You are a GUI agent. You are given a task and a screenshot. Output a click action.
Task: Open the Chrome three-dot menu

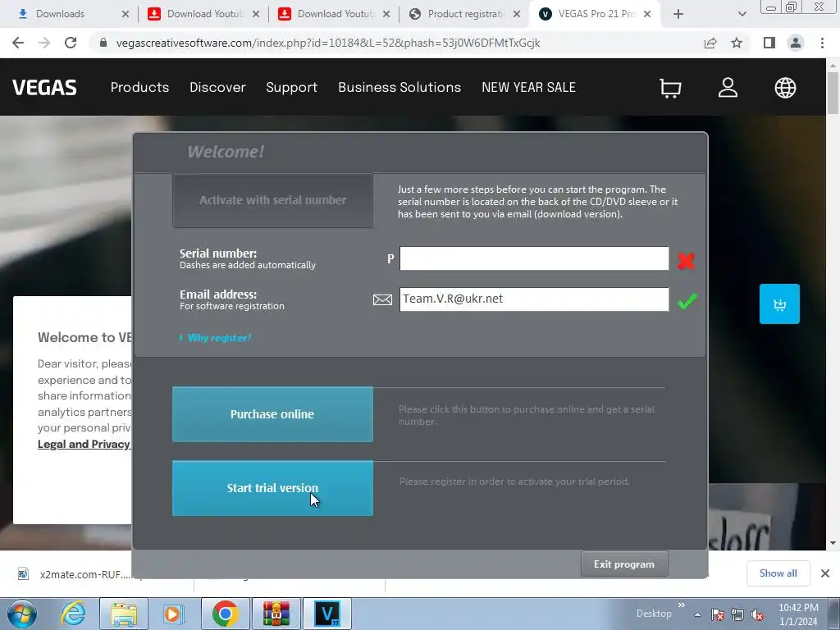pos(822,43)
